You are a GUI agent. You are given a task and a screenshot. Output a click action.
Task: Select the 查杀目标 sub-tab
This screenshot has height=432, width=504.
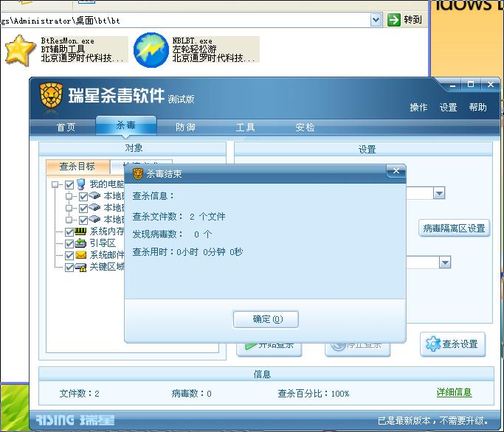77,167
